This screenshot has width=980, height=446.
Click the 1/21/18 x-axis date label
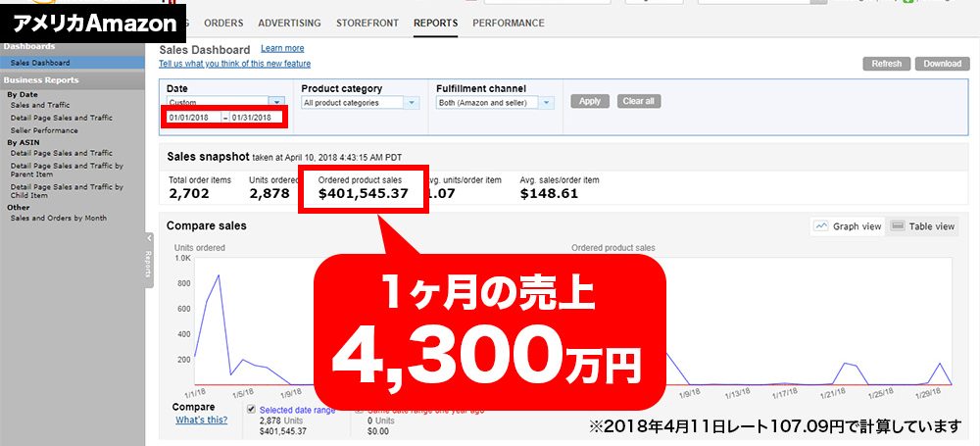pyautogui.click(x=834, y=395)
